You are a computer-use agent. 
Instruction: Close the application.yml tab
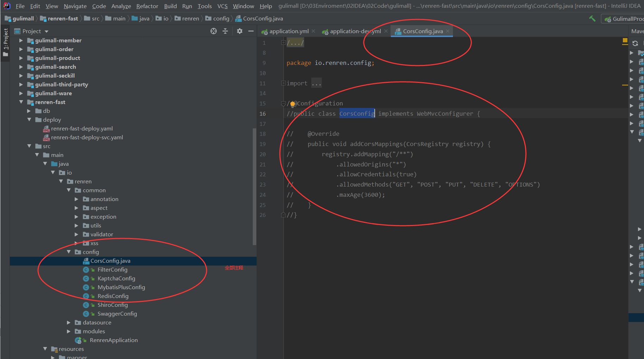(313, 31)
